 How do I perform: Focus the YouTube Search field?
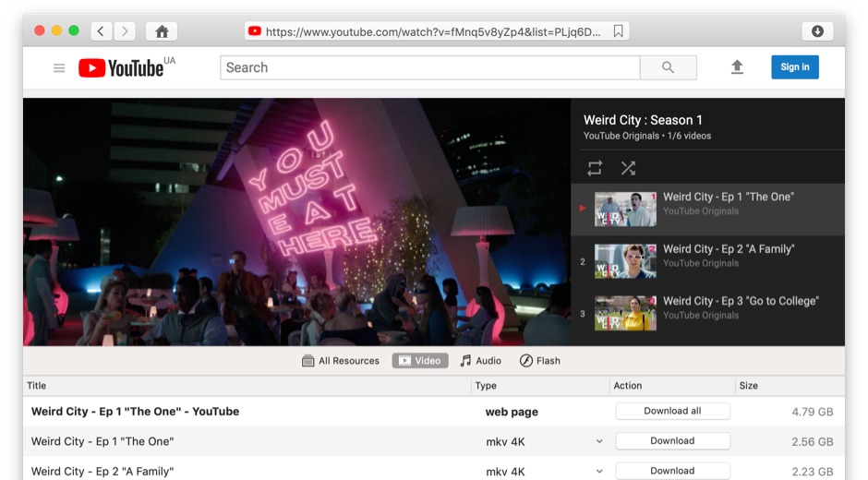[430, 67]
